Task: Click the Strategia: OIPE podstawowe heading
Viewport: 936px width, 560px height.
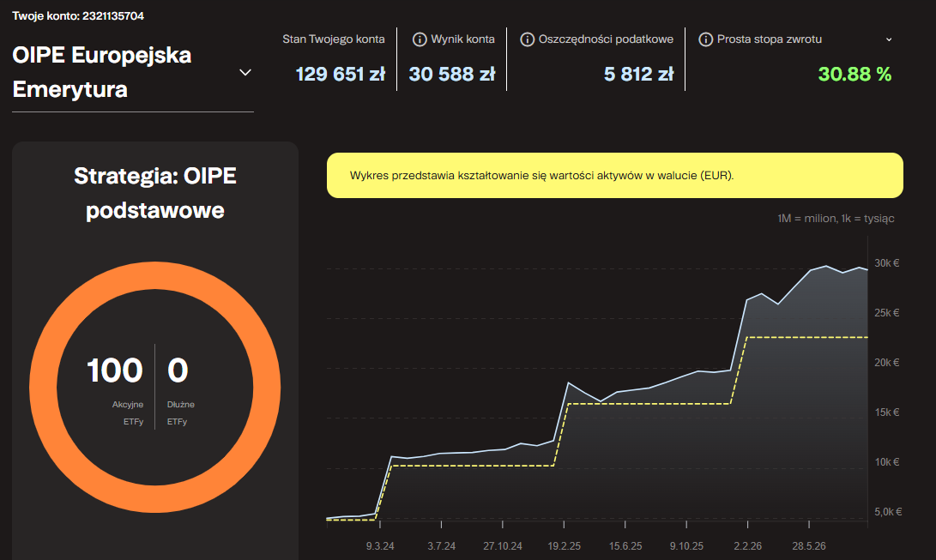Action: pyautogui.click(x=155, y=193)
